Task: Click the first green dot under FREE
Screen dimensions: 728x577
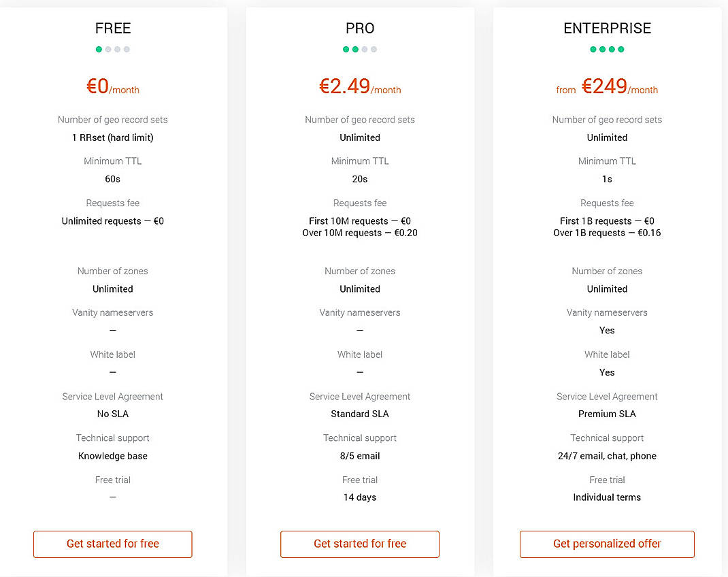Action: coord(99,49)
